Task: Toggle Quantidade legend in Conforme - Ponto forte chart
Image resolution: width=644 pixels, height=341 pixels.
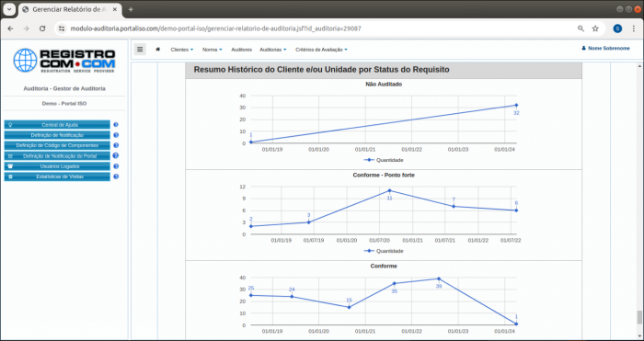Action: pos(384,251)
